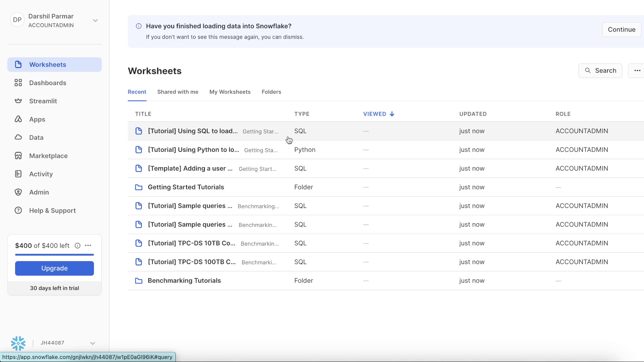Viewport: 644px width, 362px height.
Task: Click the blue Upgrade button
Action: click(54, 268)
